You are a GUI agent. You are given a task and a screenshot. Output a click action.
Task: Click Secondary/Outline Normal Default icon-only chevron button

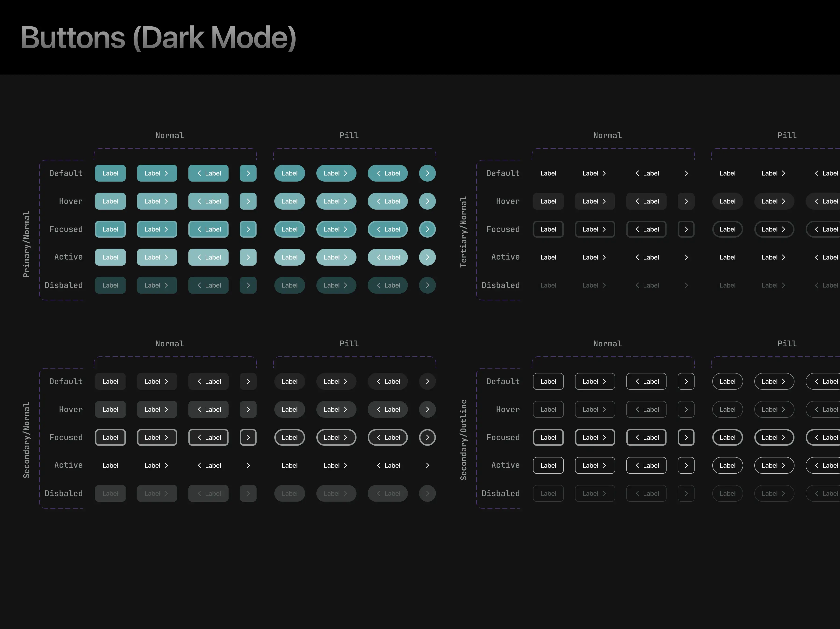point(686,382)
